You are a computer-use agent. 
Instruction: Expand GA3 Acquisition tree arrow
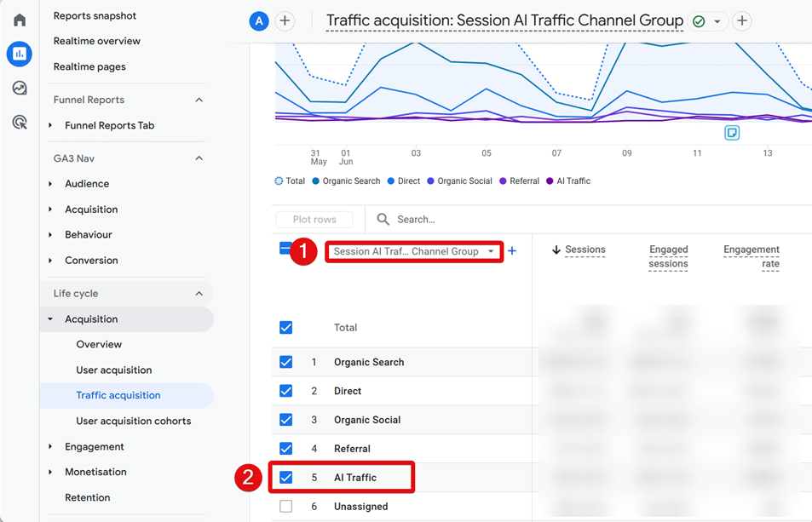click(x=50, y=209)
